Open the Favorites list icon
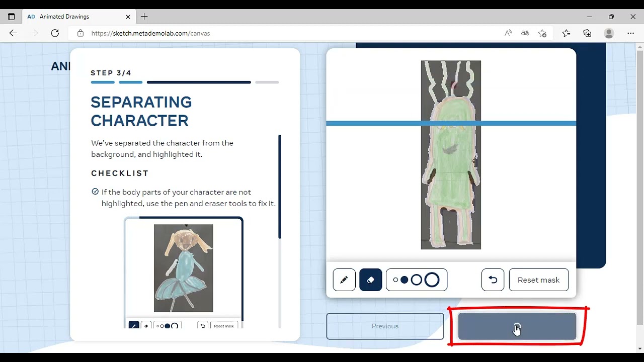The width and height of the screenshot is (644, 362). coord(567,33)
